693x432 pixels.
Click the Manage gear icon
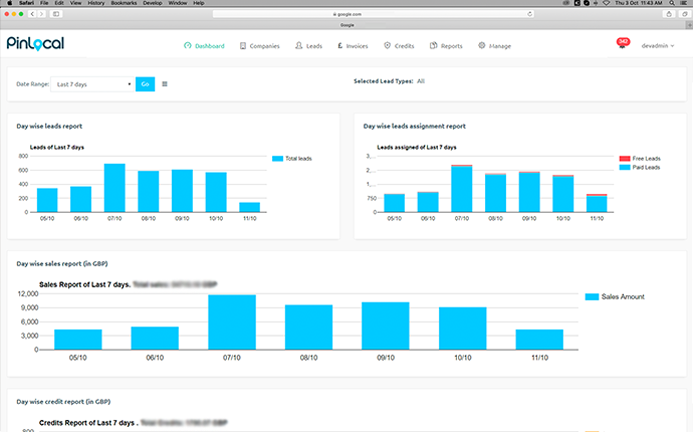(483, 46)
